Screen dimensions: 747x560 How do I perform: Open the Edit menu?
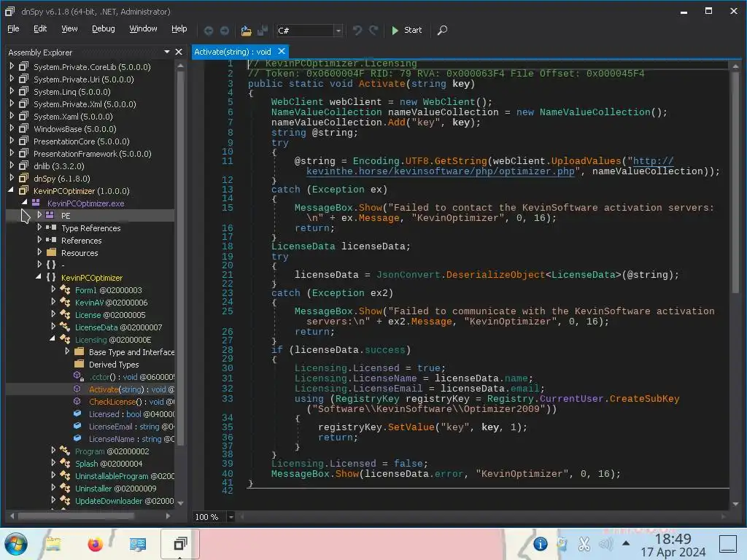(x=40, y=28)
